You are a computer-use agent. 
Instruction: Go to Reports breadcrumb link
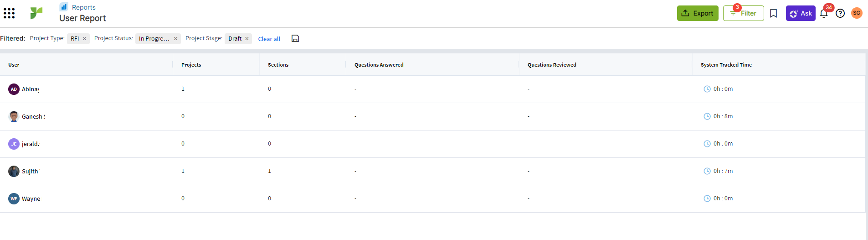tap(84, 7)
